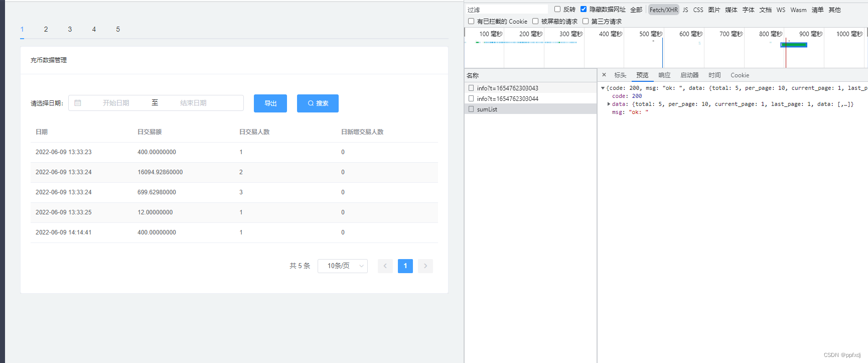Click the 导出 export button
The height and width of the screenshot is (363, 868).
(x=270, y=103)
